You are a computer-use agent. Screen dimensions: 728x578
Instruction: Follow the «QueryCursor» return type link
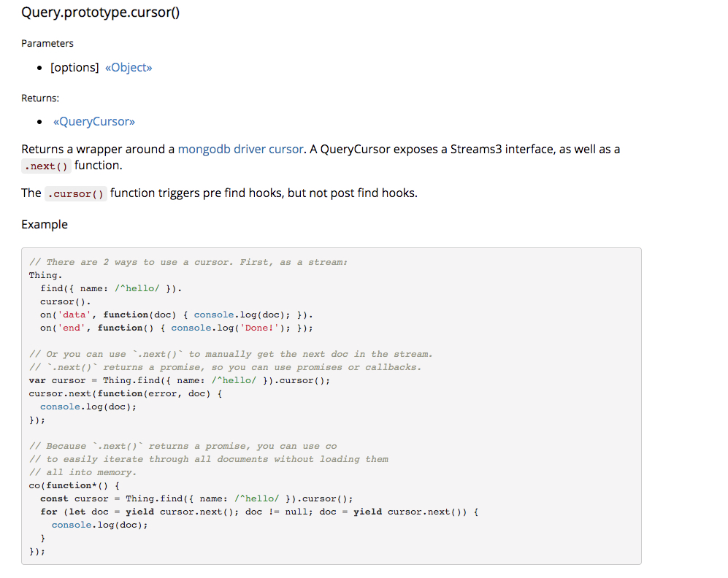(94, 121)
